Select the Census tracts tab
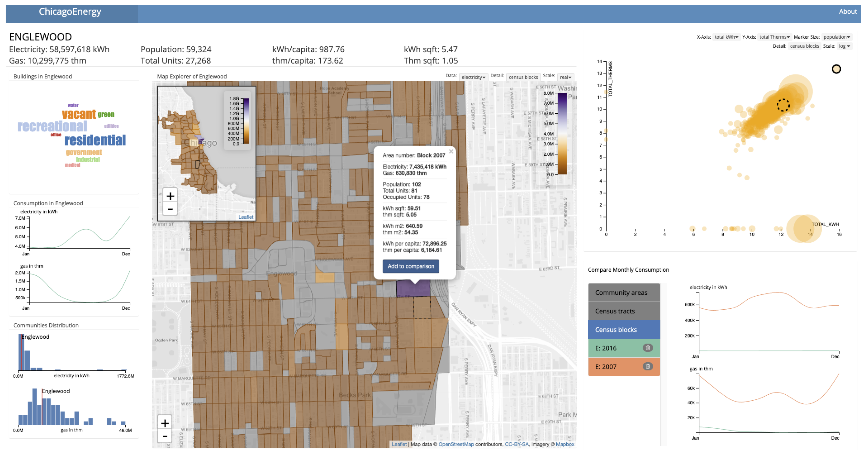This screenshot has height=454, width=868. pyautogui.click(x=624, y=311)
